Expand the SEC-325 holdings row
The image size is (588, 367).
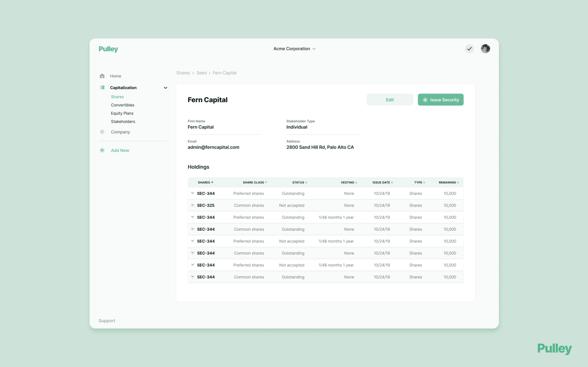pyautogui.click(x=192, y=205)
